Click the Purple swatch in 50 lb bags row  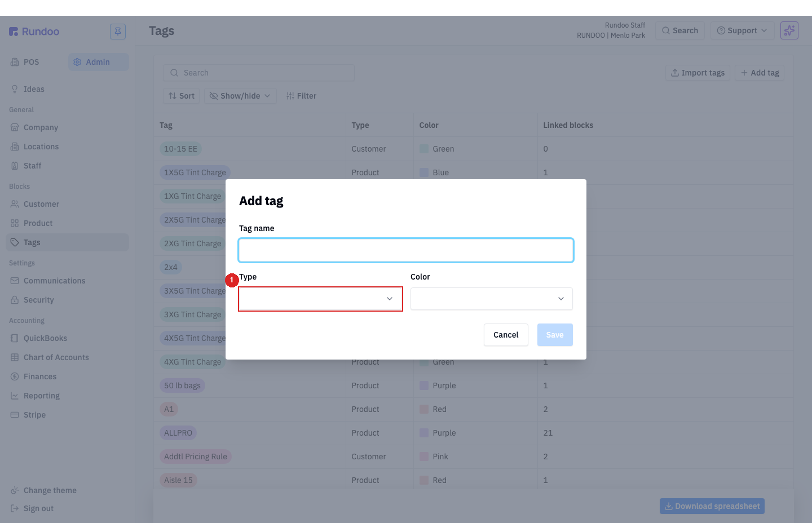click(x=424, y=385)
